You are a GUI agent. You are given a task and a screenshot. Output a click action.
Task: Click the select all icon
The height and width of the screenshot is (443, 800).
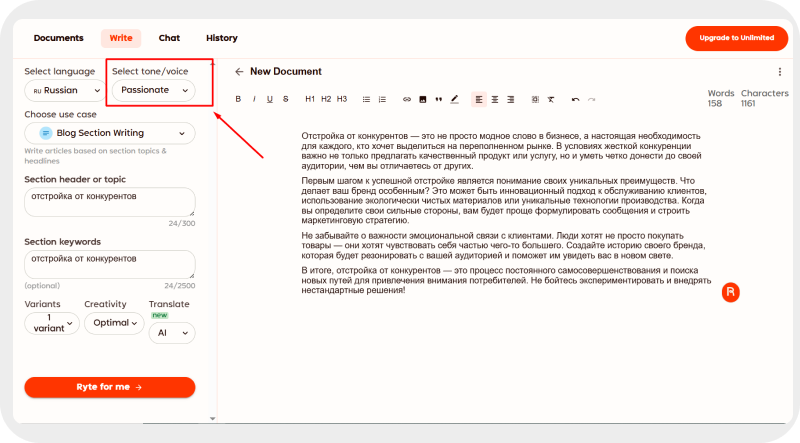click(535, 100)
